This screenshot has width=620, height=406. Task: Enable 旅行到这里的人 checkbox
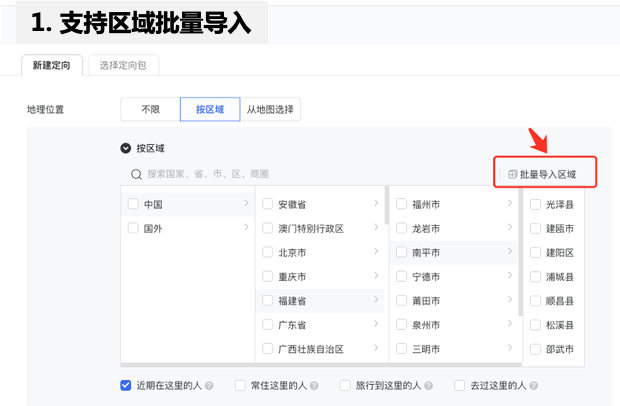(345, 385)
